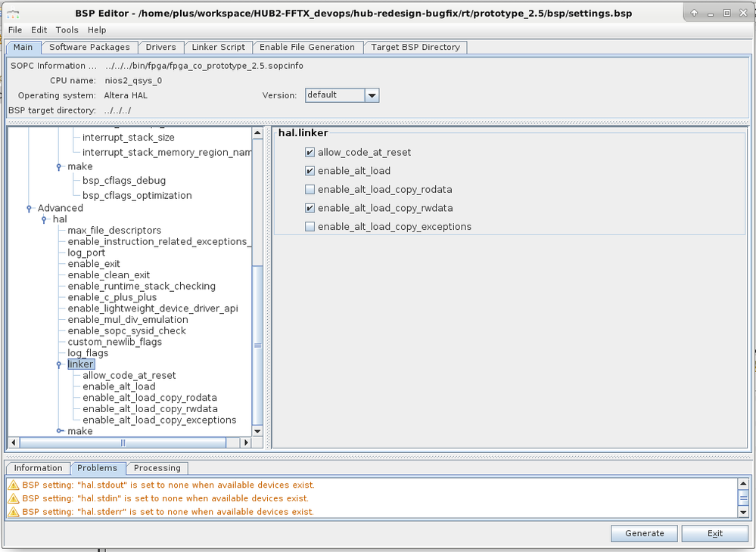Select enable_clean_exit tree item
The width and height of the screenshot is (756, 552).
click(x=108, y=275)
